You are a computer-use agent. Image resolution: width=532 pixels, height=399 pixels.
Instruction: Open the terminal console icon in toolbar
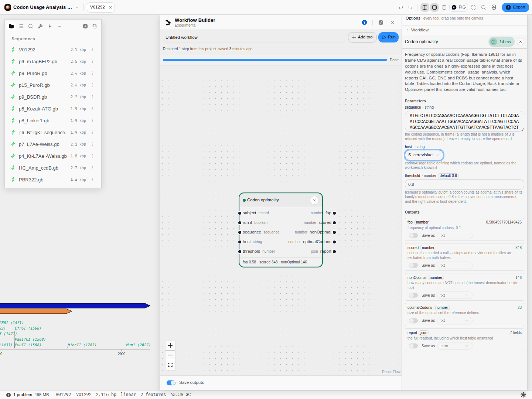pos(444,7)
